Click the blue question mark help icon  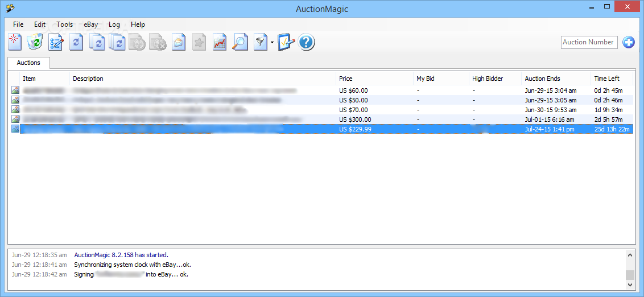(x=307, y=42)
